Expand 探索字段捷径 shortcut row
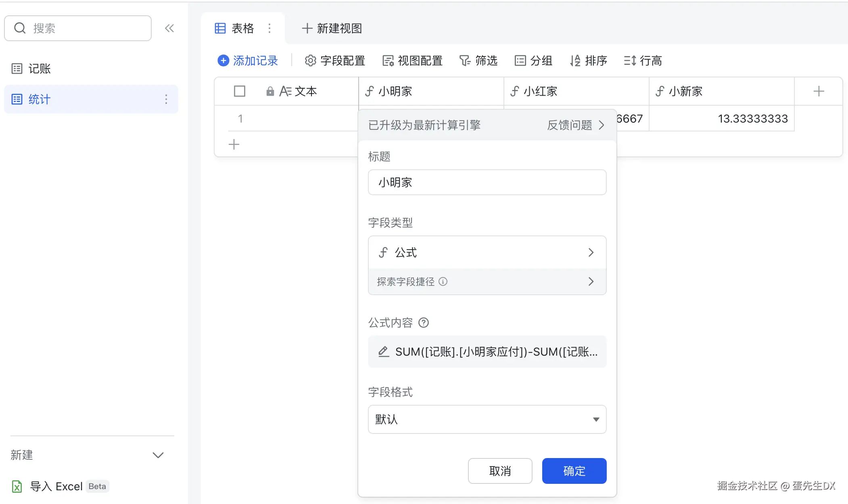The height and width of the screenshot is (504, 848). tap(487, 281)
